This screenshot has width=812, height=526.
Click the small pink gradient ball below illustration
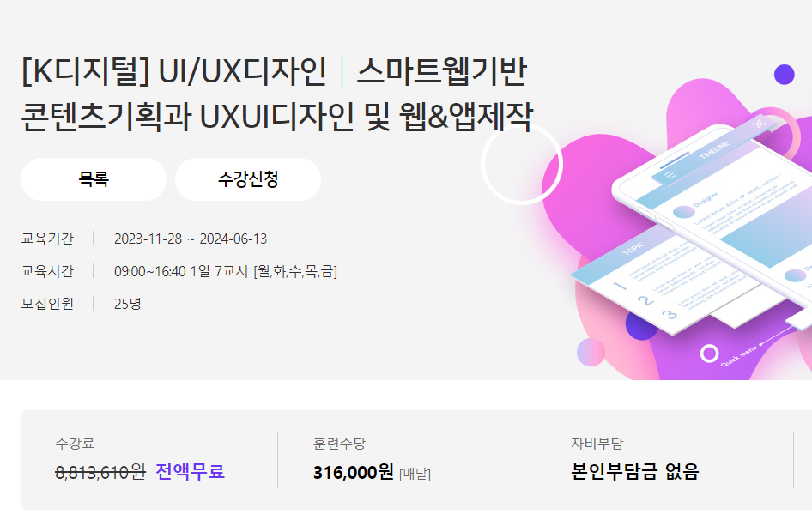pos(591,352)
